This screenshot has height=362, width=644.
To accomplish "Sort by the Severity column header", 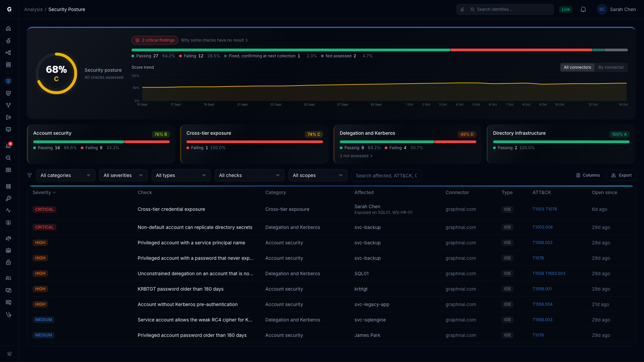I will [x=44, y=192].
